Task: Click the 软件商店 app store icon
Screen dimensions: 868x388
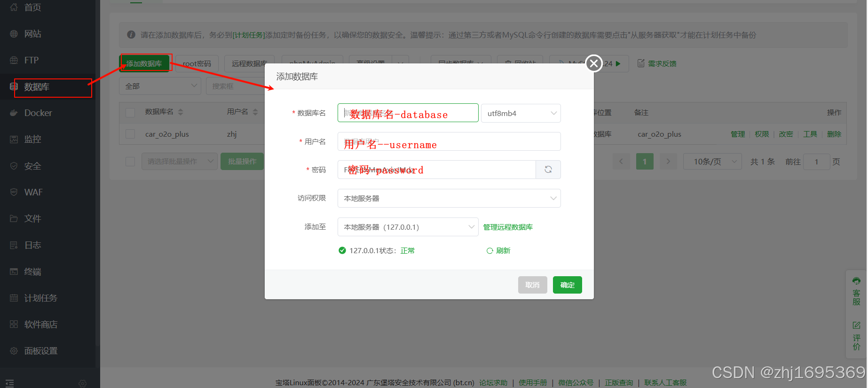Action: [x=14, y=324]
